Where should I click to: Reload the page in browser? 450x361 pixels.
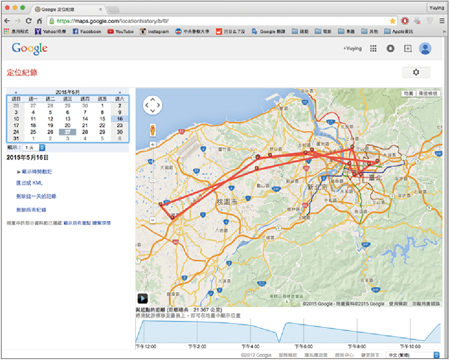pos(29,21)
